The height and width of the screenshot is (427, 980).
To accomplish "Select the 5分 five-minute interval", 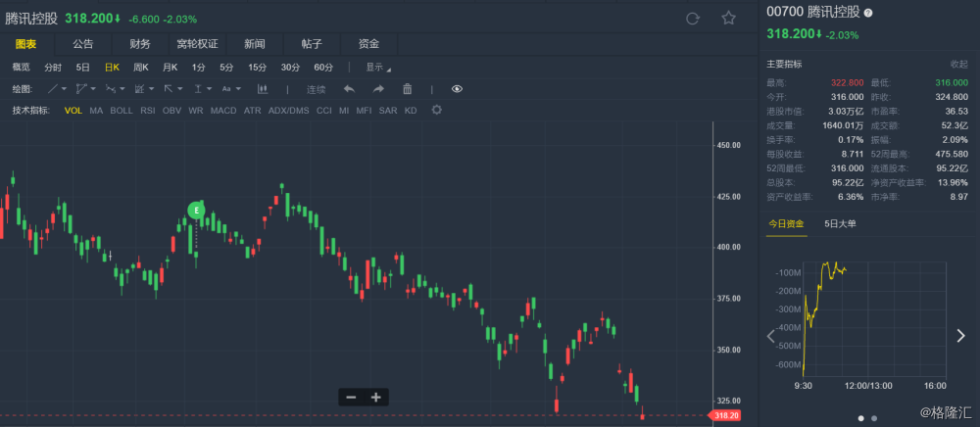I will (226, 68).
